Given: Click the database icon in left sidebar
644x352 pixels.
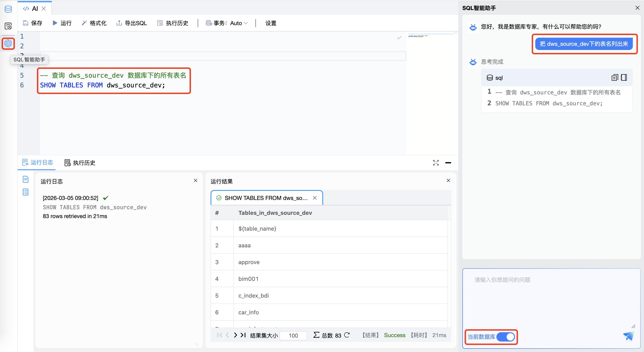Looking at the screenshot, I should [x=8, y=10].
